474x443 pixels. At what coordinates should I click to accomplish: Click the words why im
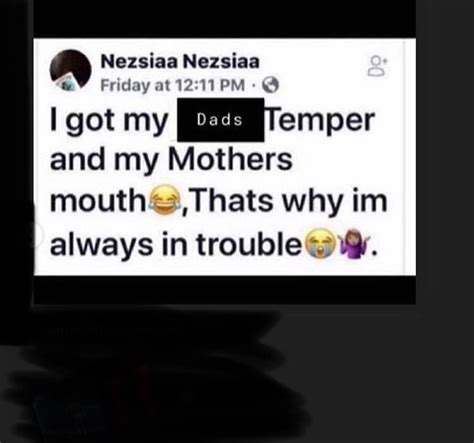[x=335, y=202]
